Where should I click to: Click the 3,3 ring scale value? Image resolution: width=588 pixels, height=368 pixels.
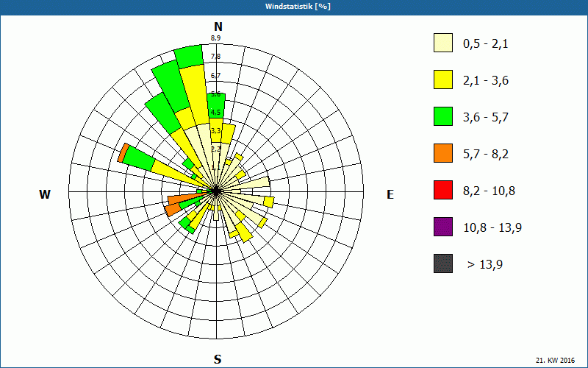(215, 131)
